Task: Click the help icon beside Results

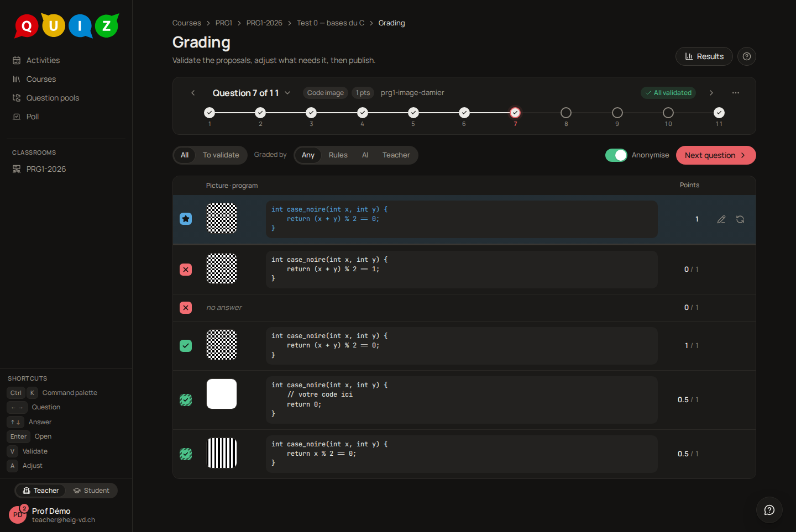Action: (747, 56)
